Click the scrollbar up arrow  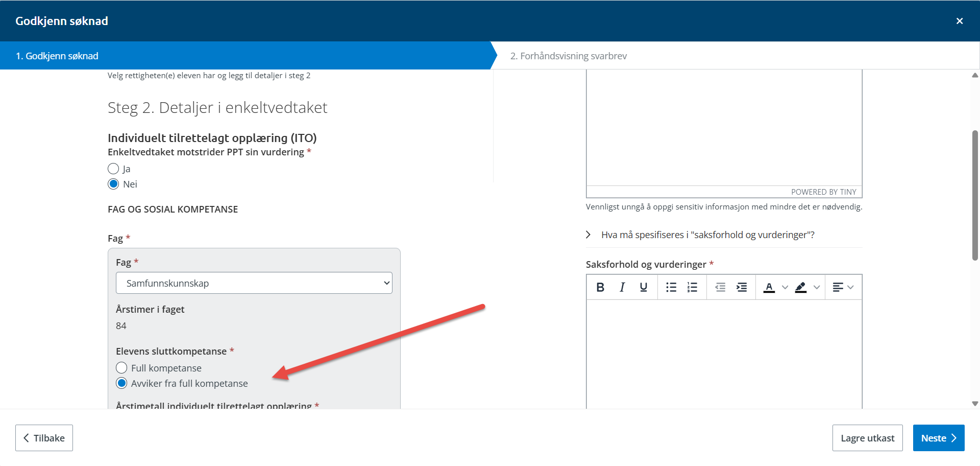point(975,75)
